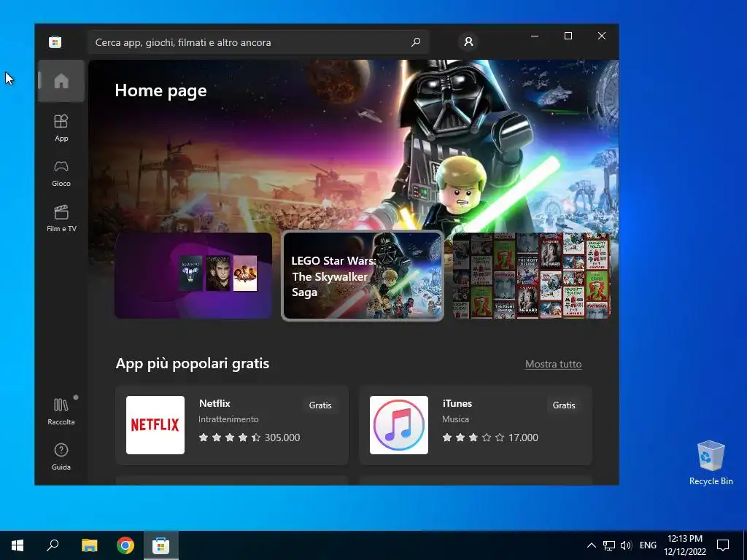Click the Gratis button for iTunes
Screen dimensions: 747x560
point(564,405)
